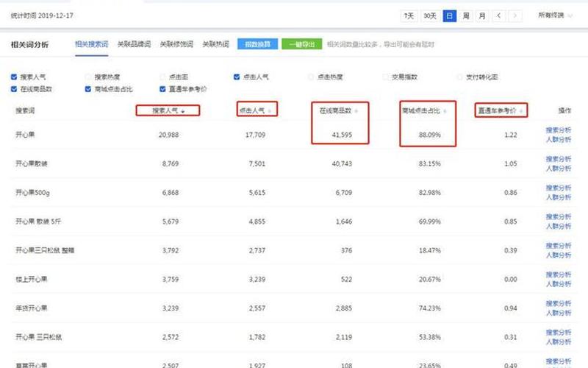Open 人群分析 for 开心果 散装 5斤 row

[x=559, y=227]
